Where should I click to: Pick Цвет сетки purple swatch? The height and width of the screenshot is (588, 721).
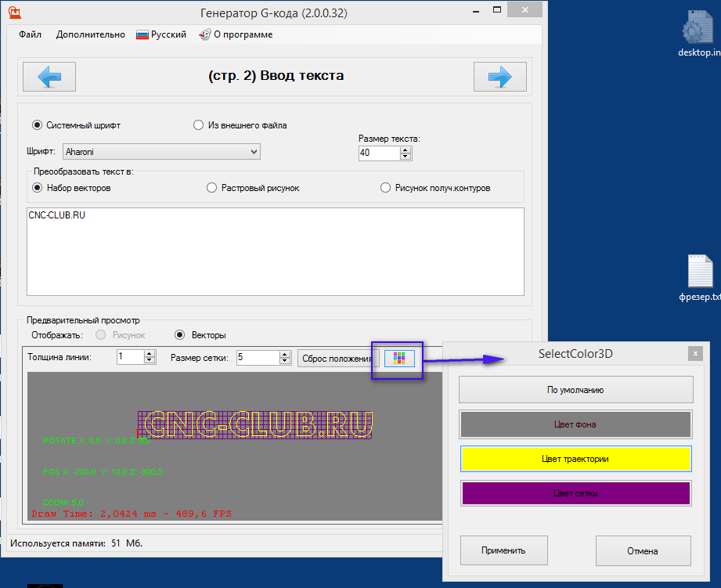pyautogui.click(x=575, y=493)
